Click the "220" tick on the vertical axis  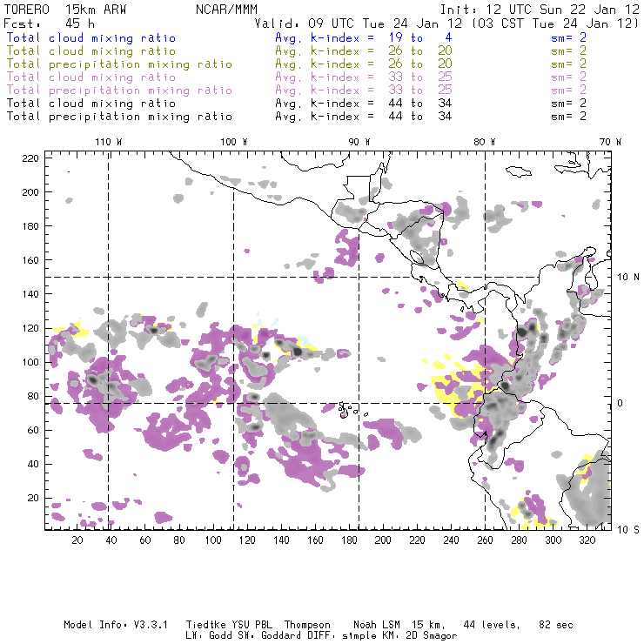pyautogui.click(x=30, y=158)
